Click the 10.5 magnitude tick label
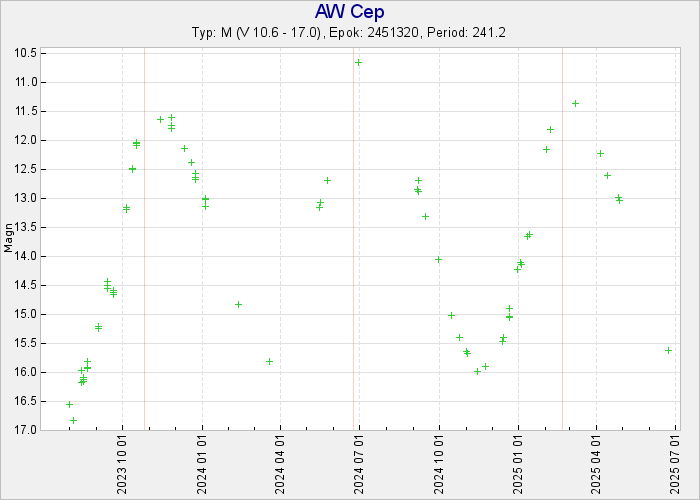 pos(27,52)
